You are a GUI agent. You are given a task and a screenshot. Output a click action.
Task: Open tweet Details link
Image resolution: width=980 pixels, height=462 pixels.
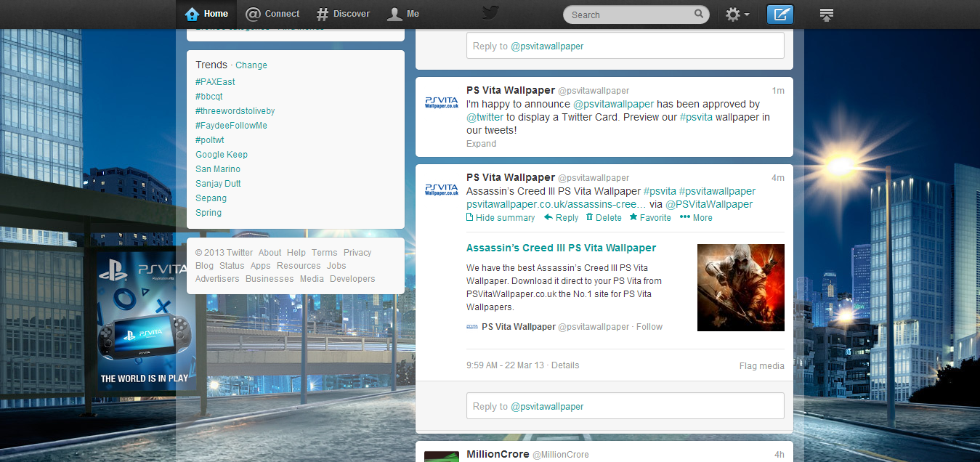click(565, 365)
